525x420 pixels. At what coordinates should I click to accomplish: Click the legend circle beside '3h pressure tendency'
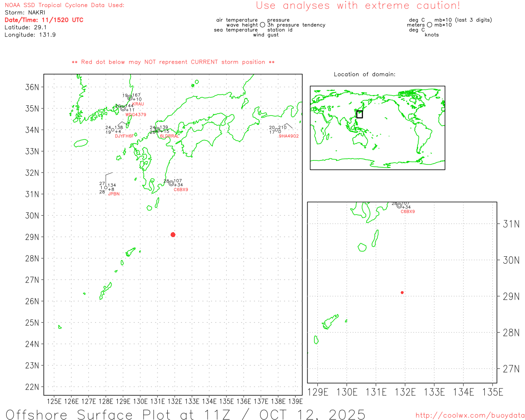click(262, 25)
